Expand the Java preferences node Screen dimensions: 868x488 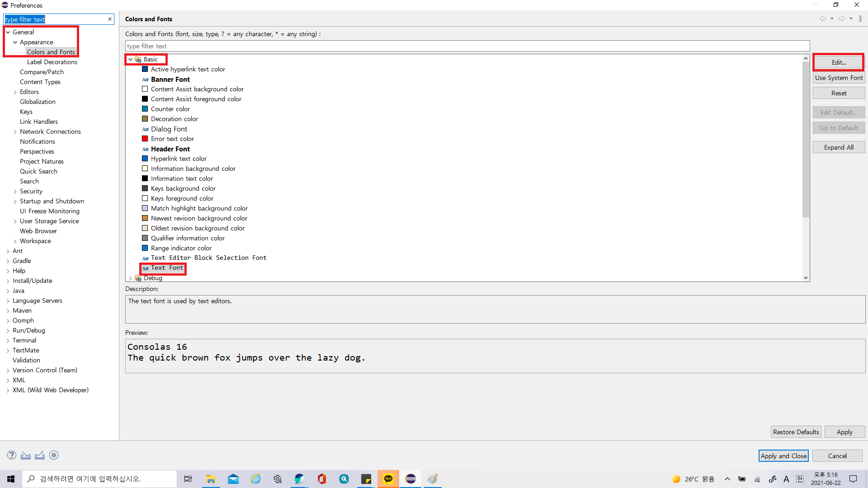point(8,291)
